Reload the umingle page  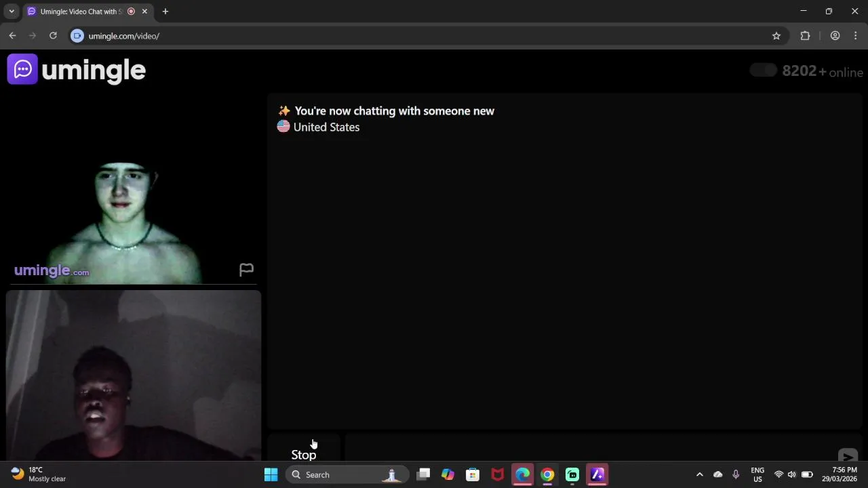pyautogui.click(x=53, y=36)
